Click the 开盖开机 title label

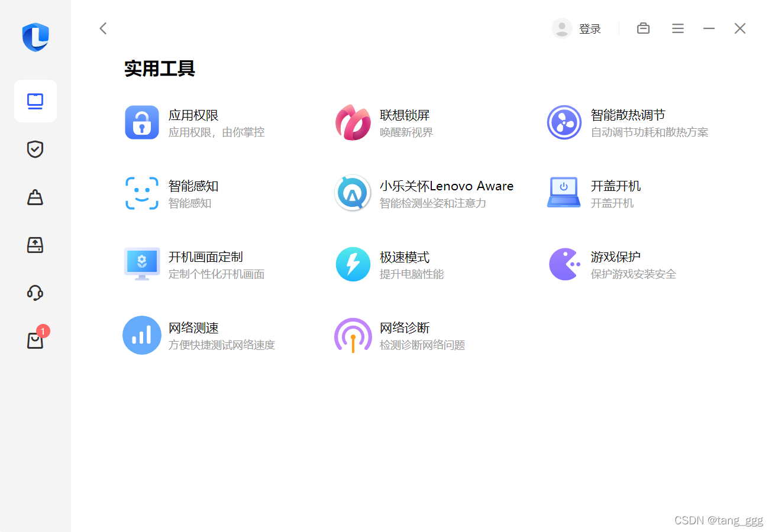(616, 186)
